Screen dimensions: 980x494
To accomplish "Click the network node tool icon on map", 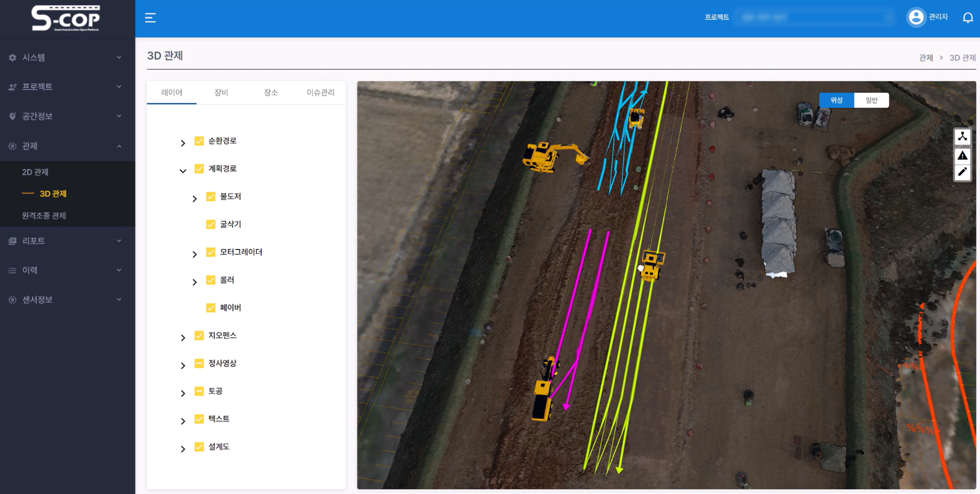I will (x=962, y=137).
